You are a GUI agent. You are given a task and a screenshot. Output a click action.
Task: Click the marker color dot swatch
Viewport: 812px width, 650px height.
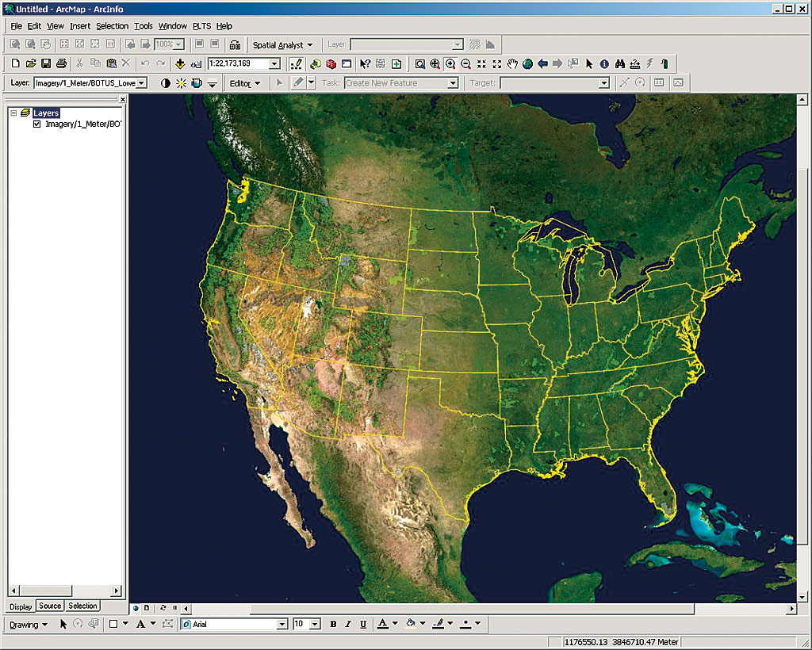tap(465, 624)
